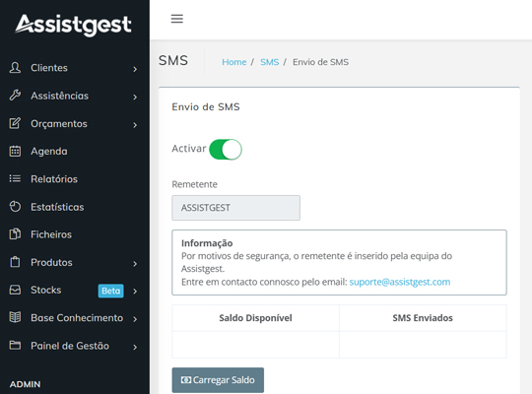532x394 pixels.
Task: Click the SMS Enviados column header
Action: 423,318
